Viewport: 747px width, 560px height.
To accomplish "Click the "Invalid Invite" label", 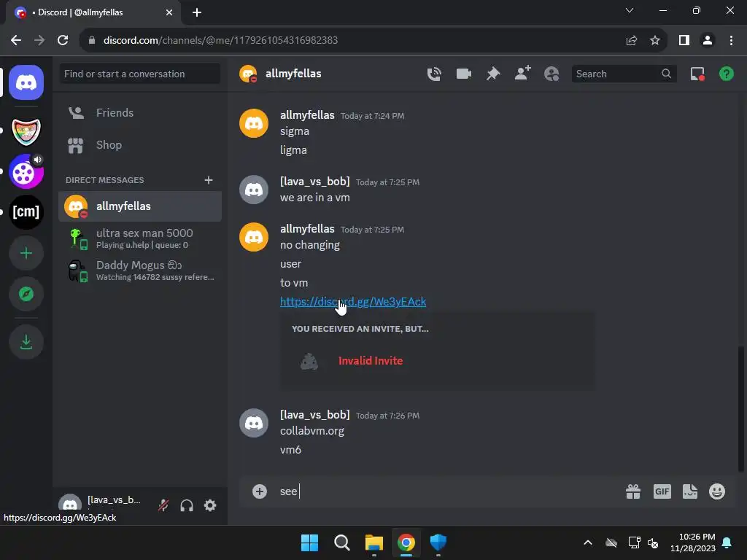I will pyautogui.click(x=371, y=361).
